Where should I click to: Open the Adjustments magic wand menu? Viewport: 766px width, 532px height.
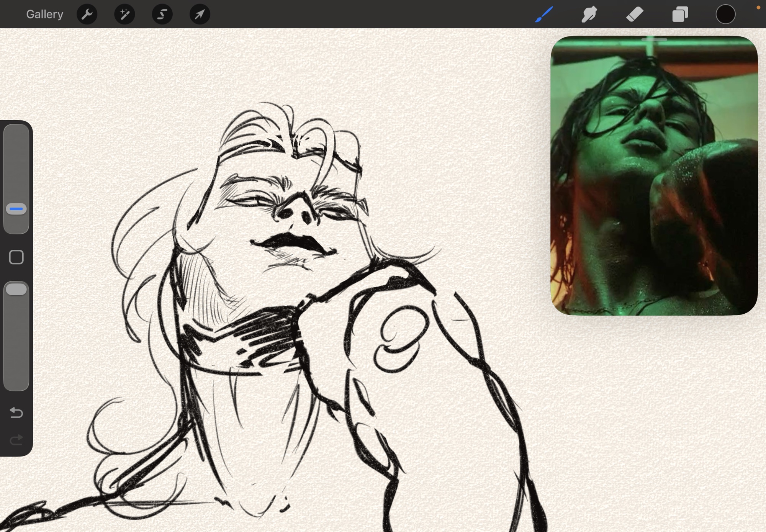click(124, 15)
